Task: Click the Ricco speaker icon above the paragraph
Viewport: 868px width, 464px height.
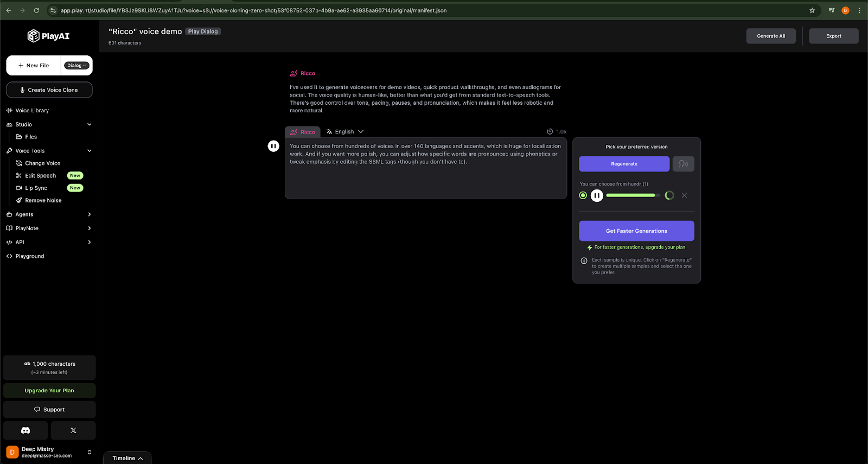Action: (293, 73)
